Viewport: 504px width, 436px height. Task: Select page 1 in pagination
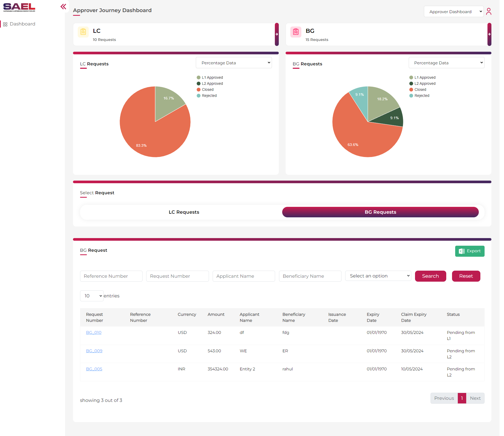[462, 398]
